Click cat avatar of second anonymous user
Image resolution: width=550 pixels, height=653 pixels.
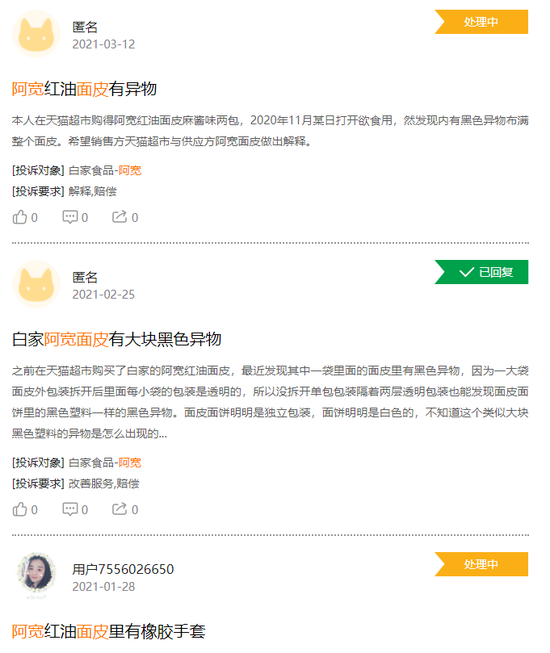pos(36,284)
